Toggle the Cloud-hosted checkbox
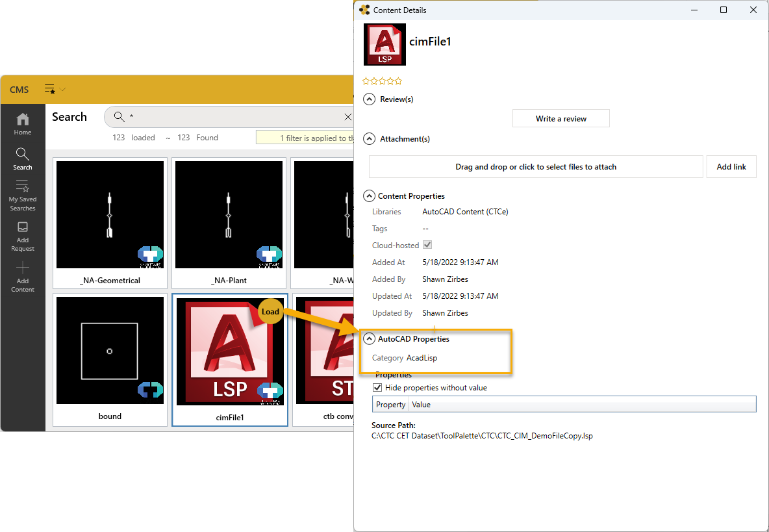Viewport: 769px width, 532px height. (x=427, y=245)
